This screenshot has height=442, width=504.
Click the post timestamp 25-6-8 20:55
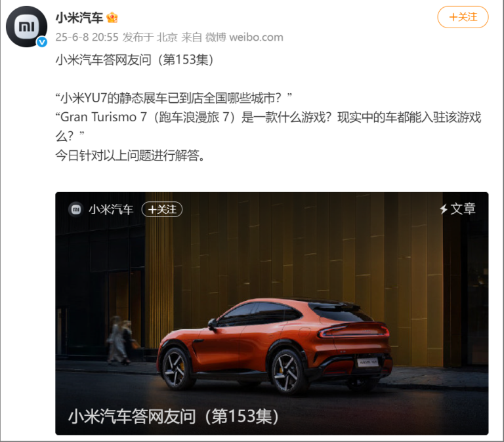tap(87, 37)
